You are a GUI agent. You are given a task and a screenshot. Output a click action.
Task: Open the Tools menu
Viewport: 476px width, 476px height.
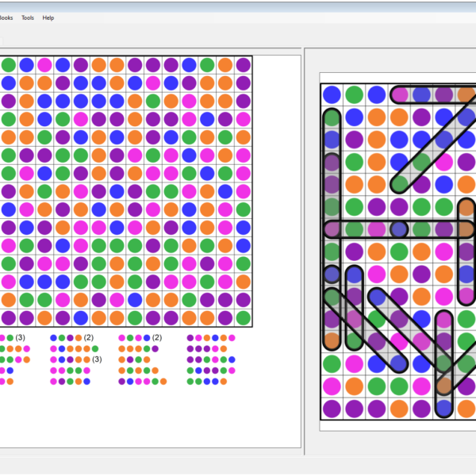point(28,17)
